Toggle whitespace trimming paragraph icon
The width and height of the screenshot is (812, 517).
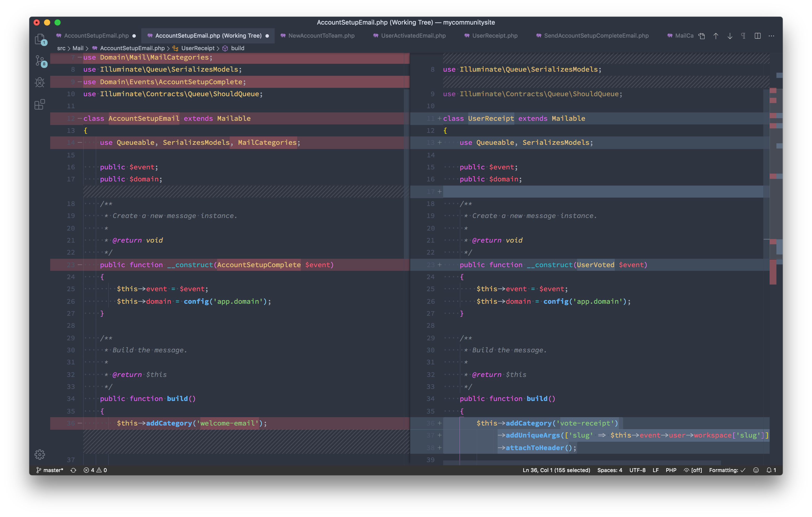pos(743,36)
